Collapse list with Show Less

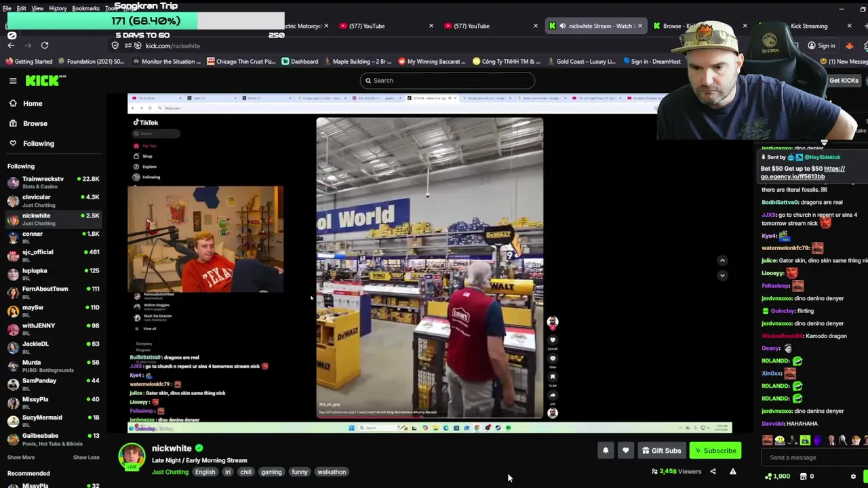[86, 457]
